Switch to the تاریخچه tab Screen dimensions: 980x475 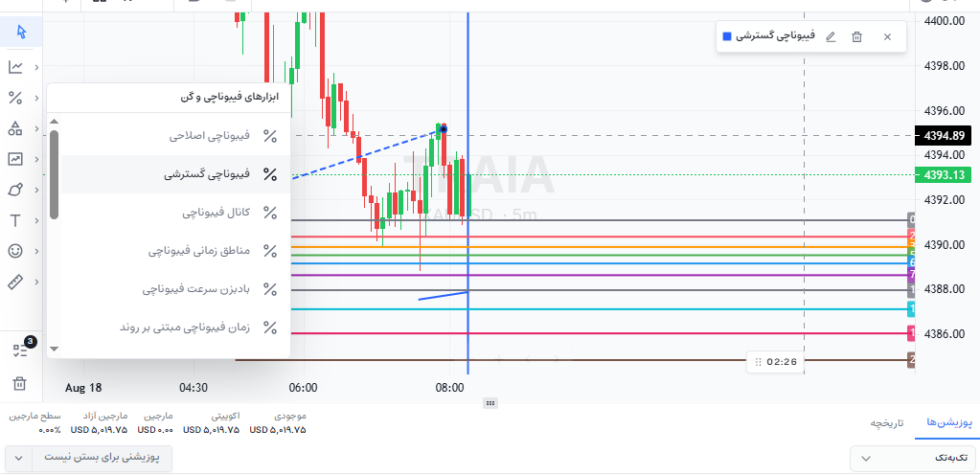point(887,423)
